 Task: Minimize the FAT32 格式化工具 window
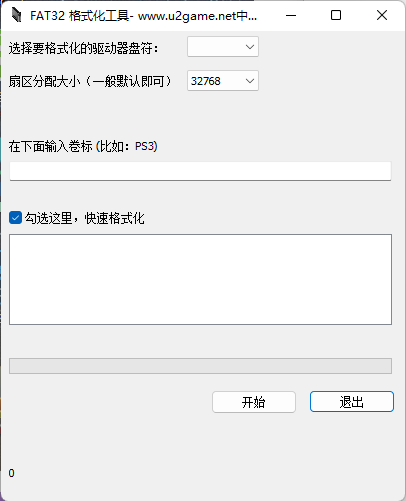291,15
